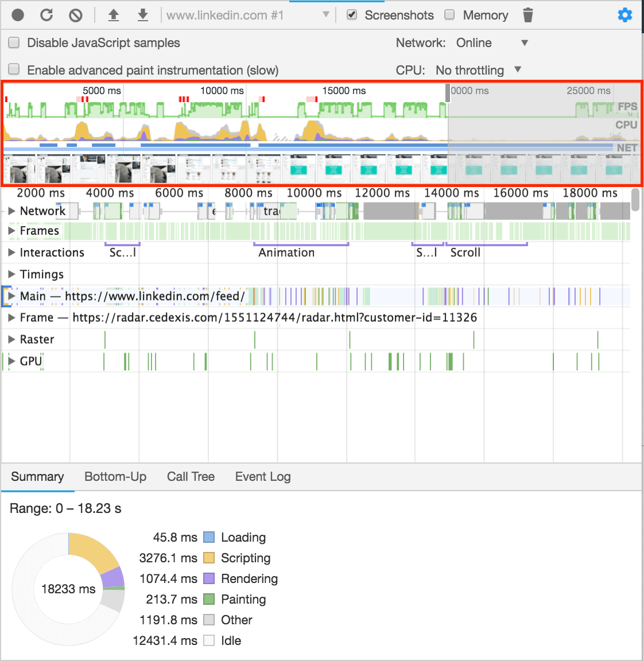Open the Network Online throttling dropdown

pyautogui.click(x=492, y=42)
